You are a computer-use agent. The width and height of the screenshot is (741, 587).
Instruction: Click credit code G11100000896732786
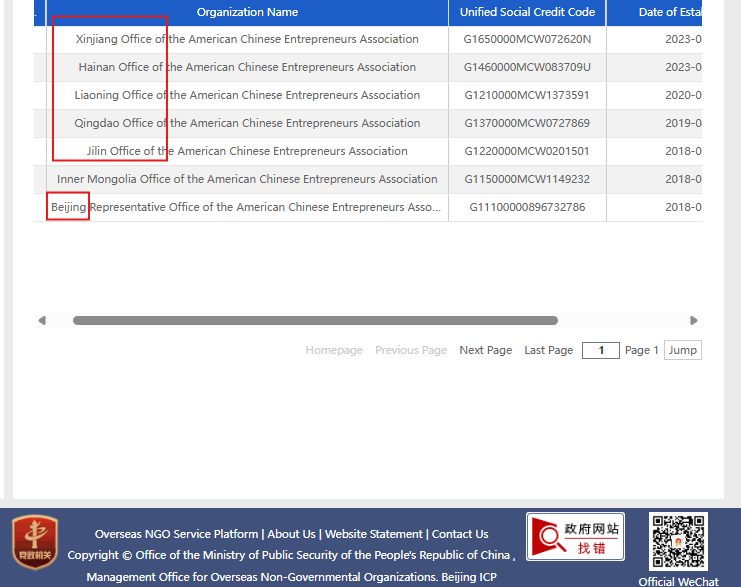pyautogui.click(x=527, y=207)
